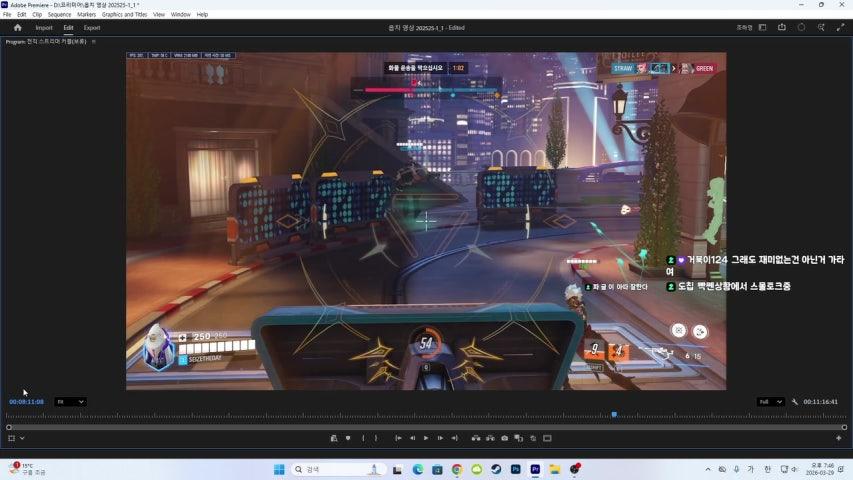Open the Windows Start menu

(279, 469)
